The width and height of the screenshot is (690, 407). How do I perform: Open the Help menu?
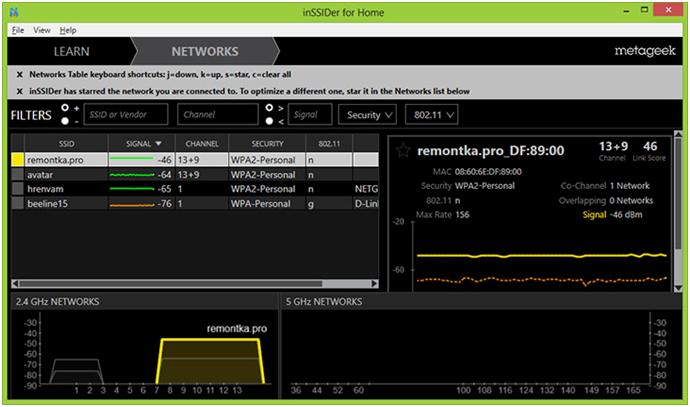coord(68,30)
